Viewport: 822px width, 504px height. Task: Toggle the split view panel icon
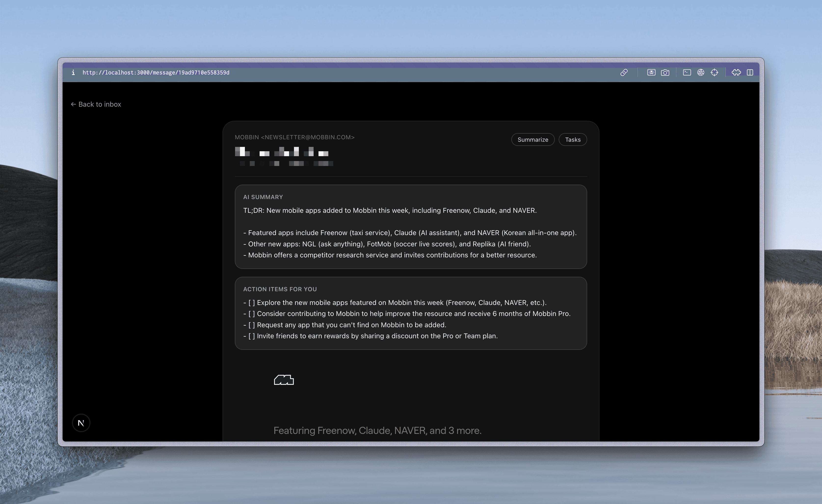(750, 72)
